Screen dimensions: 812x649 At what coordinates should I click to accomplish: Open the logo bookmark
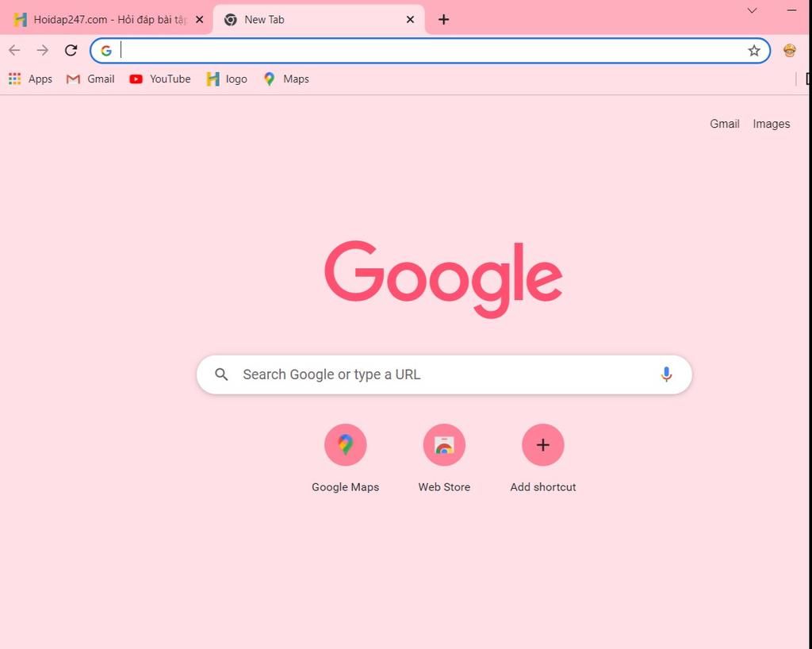point(227,79)
